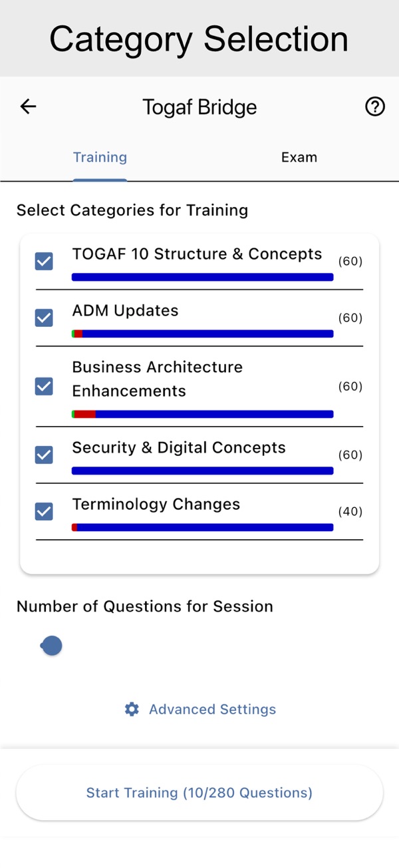The image size is (399, 868).
Task: Toggle the ADM Updates checkbox
Action: [44, 318]
